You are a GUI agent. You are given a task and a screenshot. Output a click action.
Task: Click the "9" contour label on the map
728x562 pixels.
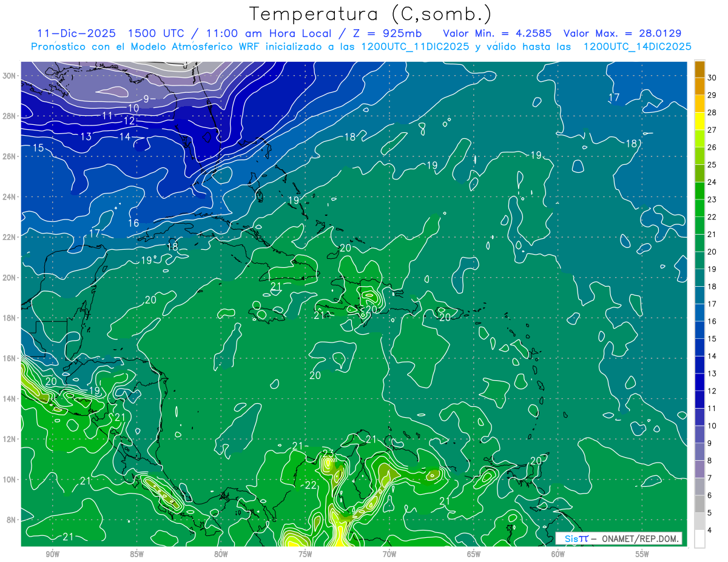click(x=146, y=99)
